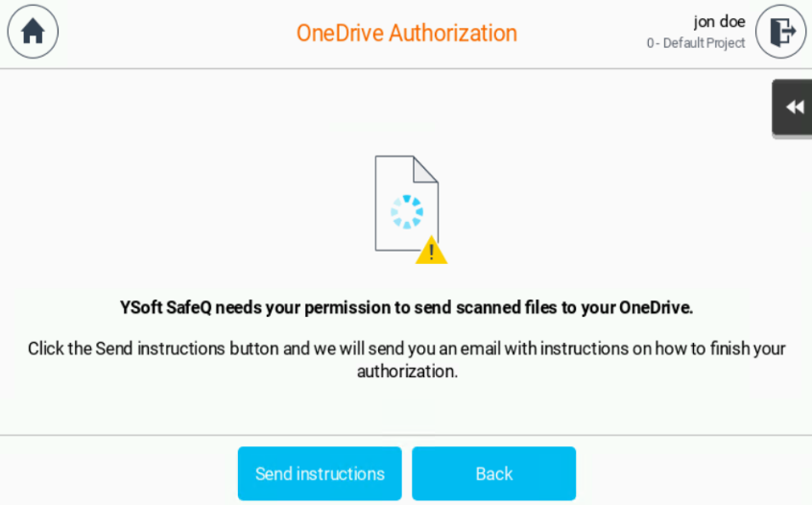Image resolution: width=812 pixels, height=505 pixels.
Task: Click the word authorization in the paragraph
Action: 405,372
